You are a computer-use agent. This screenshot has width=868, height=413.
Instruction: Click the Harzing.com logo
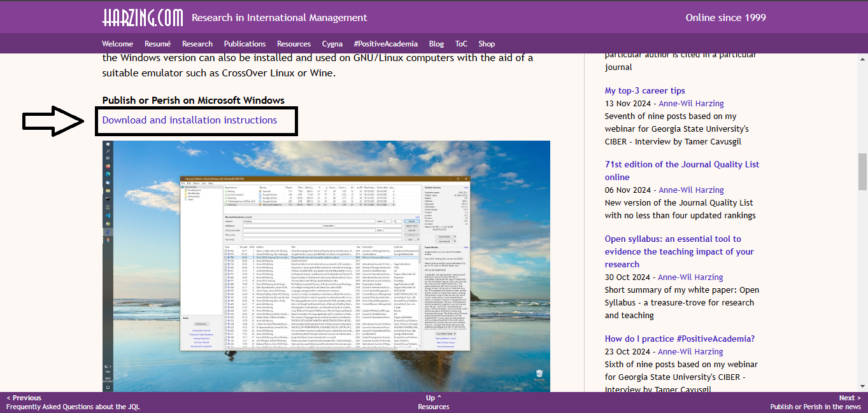tap(143, 18)
